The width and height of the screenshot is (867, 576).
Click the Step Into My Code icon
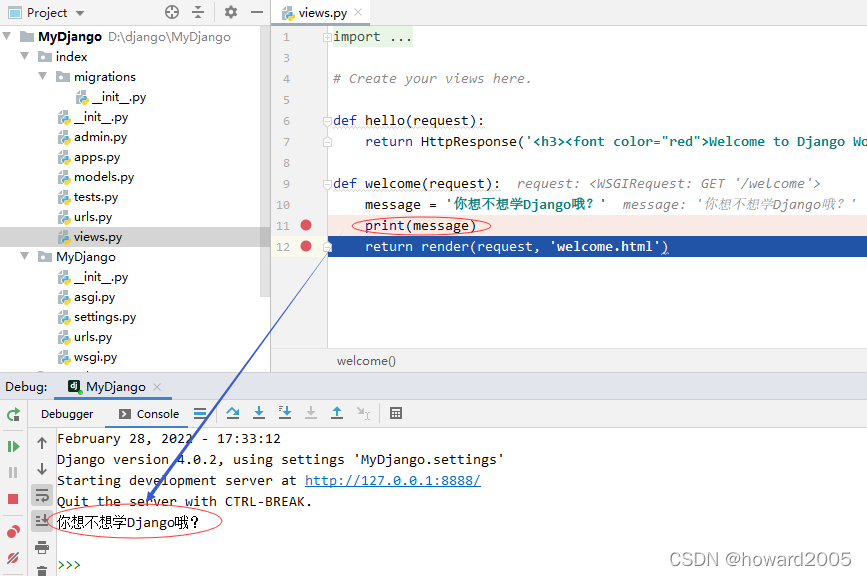coord(285,413)
